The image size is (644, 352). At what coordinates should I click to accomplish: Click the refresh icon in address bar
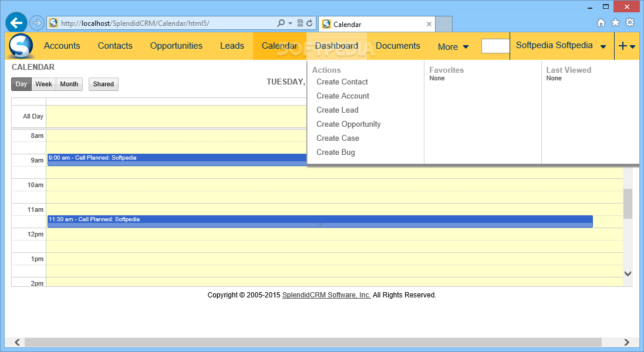[x=310, y=23]
